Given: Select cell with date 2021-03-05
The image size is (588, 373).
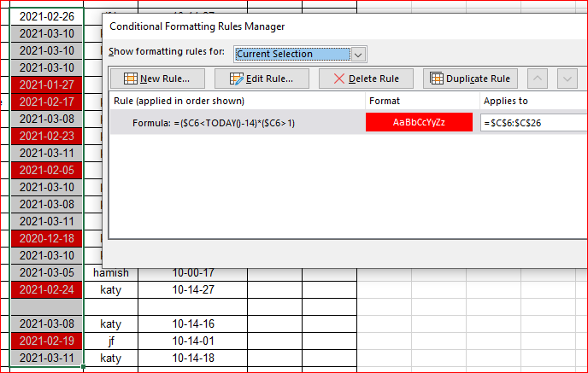Looking at the screenshot, I should [47, 272].
